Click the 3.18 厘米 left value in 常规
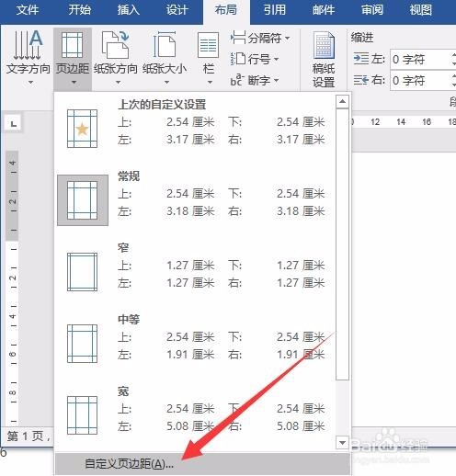The height and width of the screenshot is (476, 456). [x=190, y=211]
